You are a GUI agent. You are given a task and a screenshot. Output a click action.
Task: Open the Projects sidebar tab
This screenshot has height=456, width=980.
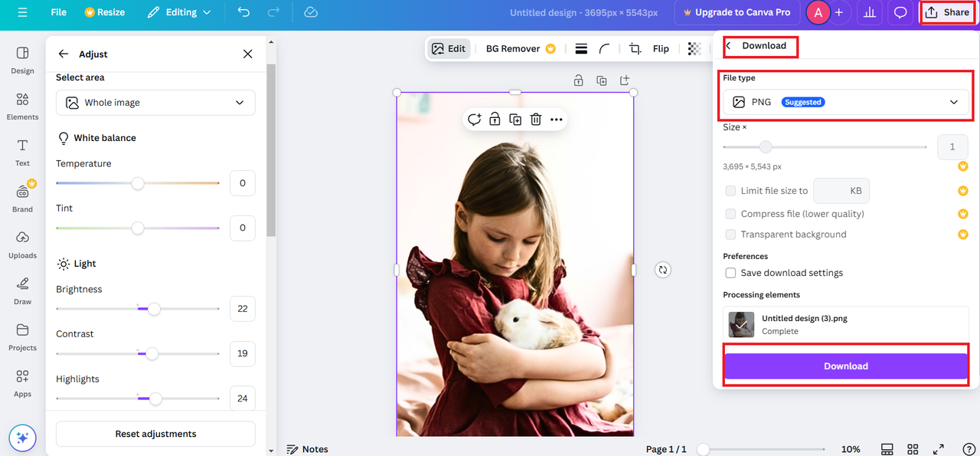click(22, 337)
